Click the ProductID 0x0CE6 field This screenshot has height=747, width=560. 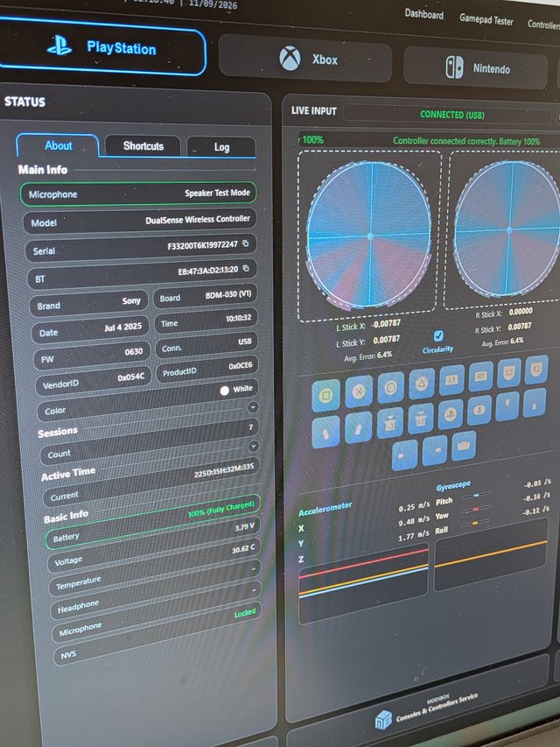click(x=207, y=369)
